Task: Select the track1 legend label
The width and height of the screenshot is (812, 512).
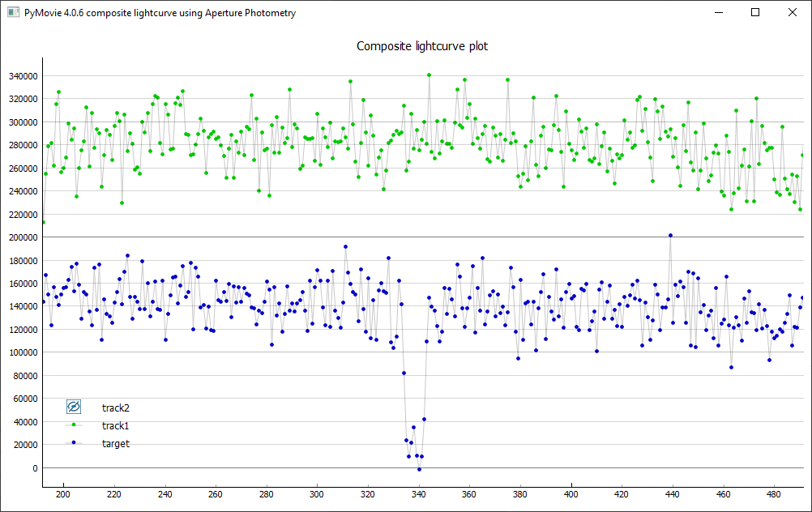Action: click(116, 425)
